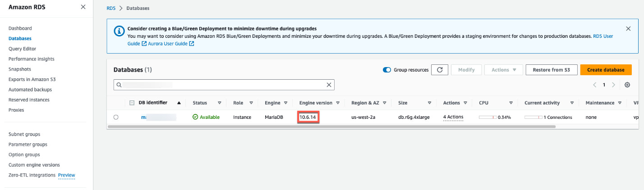
Task: Close the Amazon RDS navigation panel
Action: 83,7
